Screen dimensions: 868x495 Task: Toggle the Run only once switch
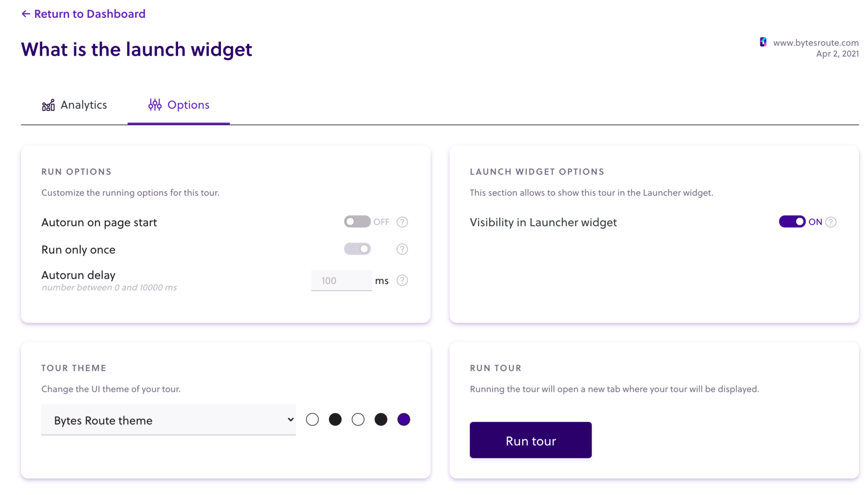coord(357,249)
